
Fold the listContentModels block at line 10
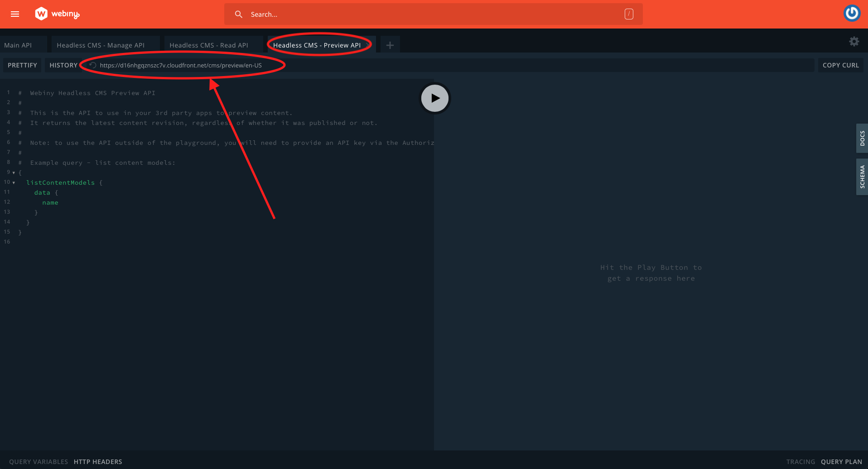[14, 183]
